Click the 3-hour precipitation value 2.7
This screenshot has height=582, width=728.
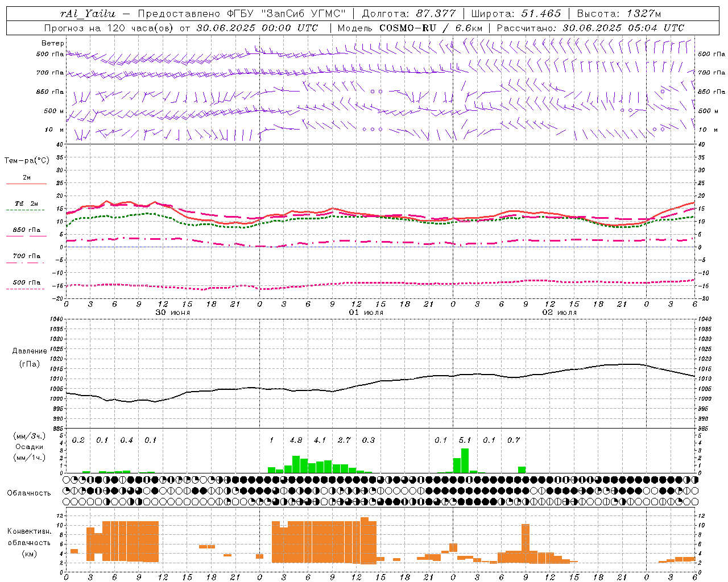344,440
